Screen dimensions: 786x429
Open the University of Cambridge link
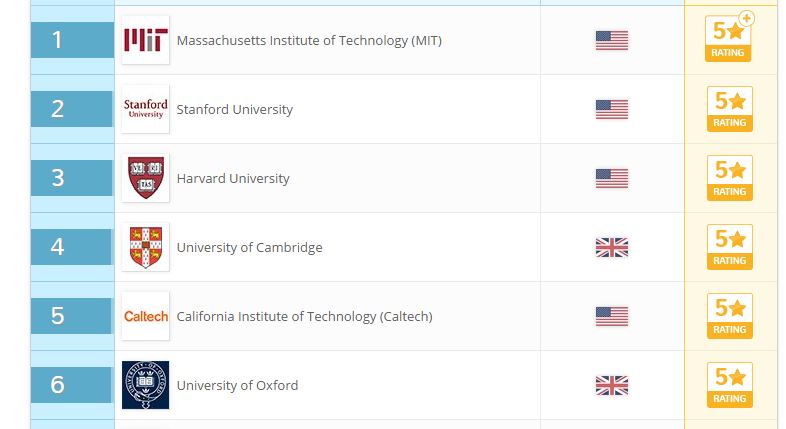pyautogui.click(x=249, y=248)
